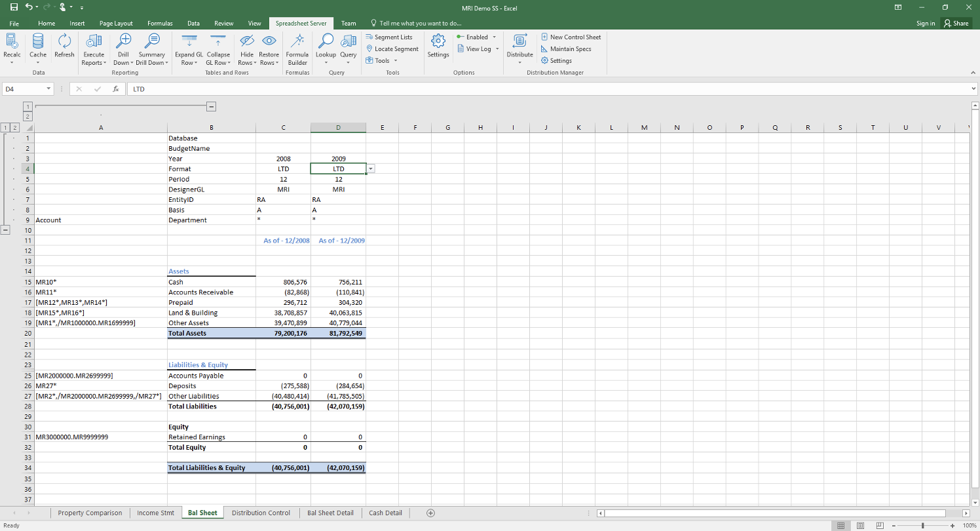The height and width of the screenshot is (531, 980).
Task: Switch to the Income Stmt sheet tab
Action: (x=156, y=513)
